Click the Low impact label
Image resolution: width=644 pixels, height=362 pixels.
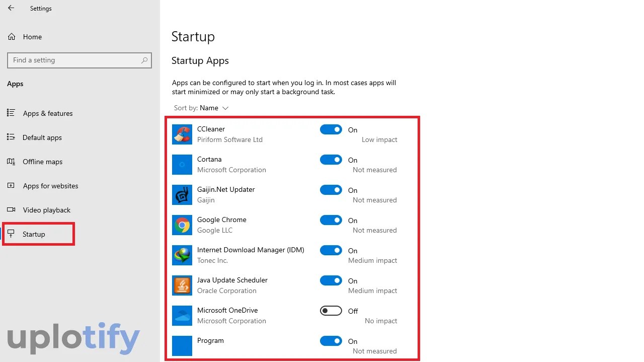[x=379, y=139]
